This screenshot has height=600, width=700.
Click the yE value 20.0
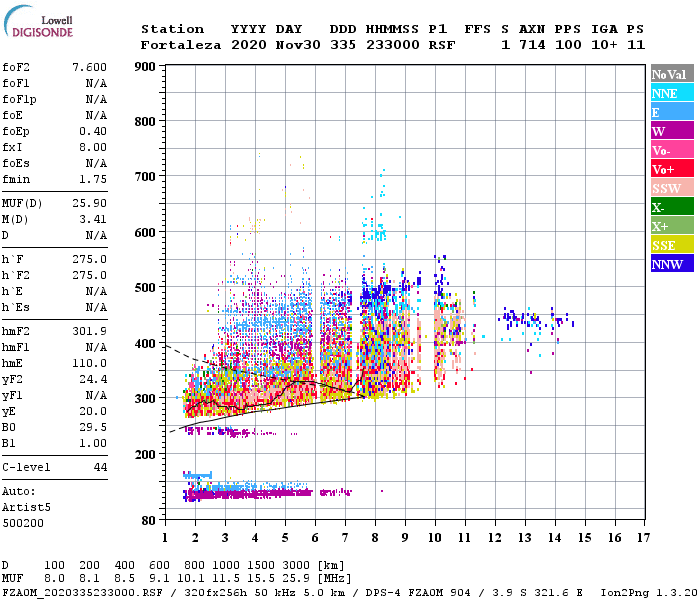[x=93, y=412]
